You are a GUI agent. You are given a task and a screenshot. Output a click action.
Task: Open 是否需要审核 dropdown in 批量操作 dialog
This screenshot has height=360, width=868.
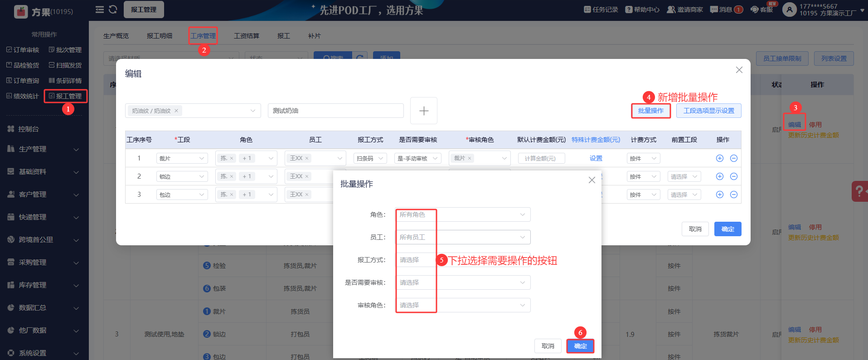point(463,282)
